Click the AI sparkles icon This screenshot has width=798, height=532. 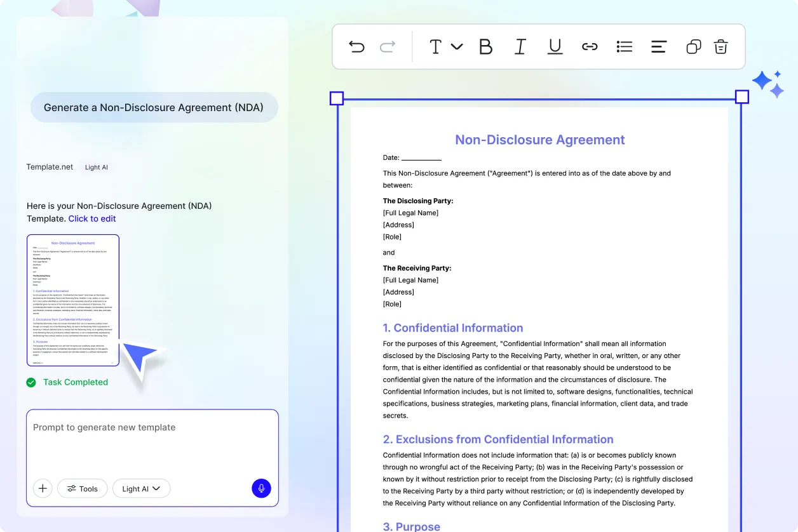pos(768,83)
